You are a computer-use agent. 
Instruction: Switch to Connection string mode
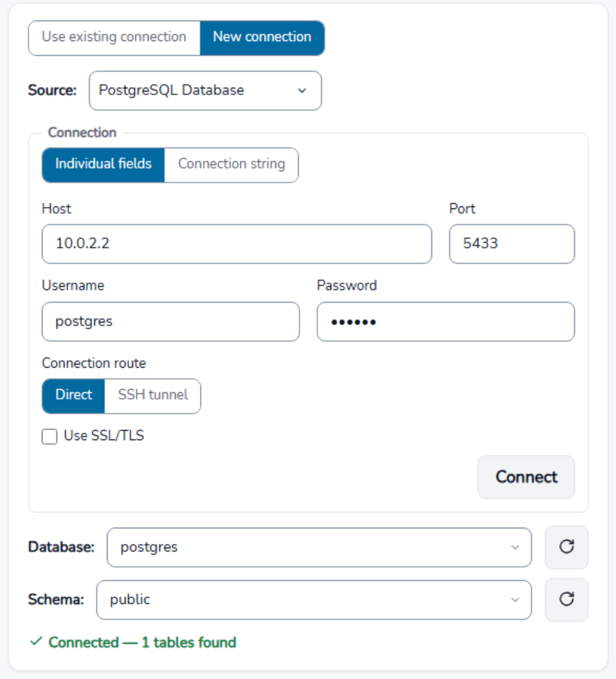tap(231, 165)
